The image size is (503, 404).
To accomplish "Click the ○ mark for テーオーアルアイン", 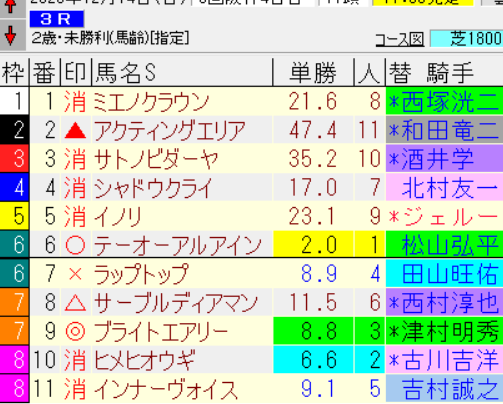I will (76, 245).
